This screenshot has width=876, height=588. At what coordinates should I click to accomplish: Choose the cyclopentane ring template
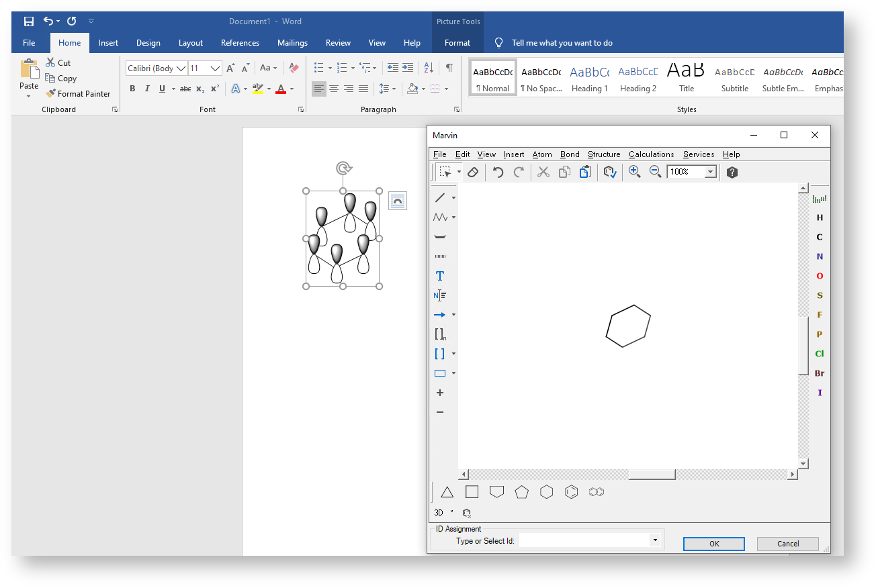521,492
